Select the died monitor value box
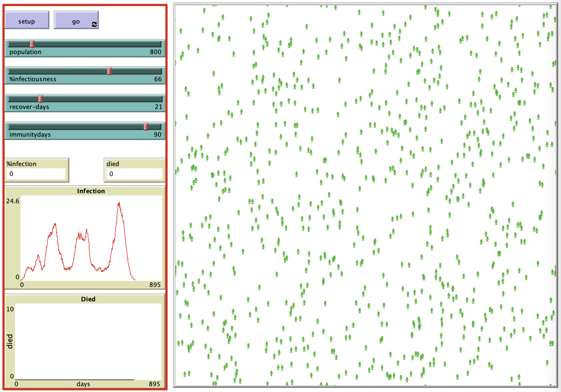Screen dimensions: 561x392 (x=134, y=174)
